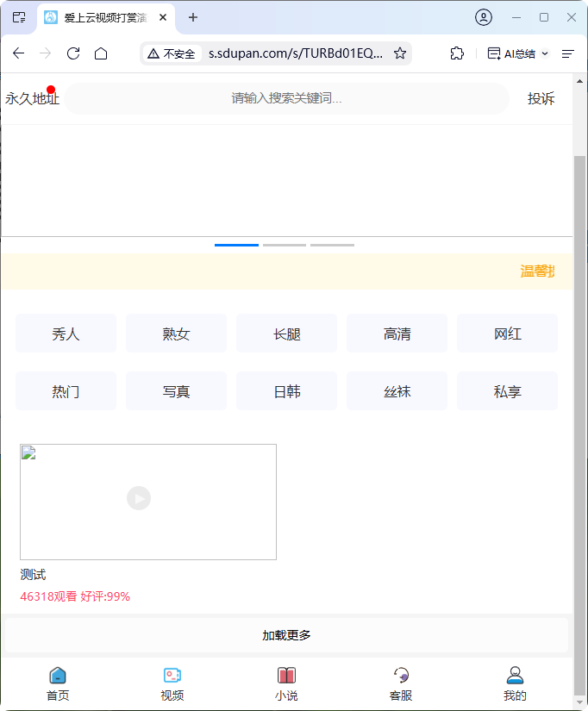Viewport: 588px width, 711px height.
Task: Close the 爱上云视频打赏 tab
Action: click(x=163, y=17)
